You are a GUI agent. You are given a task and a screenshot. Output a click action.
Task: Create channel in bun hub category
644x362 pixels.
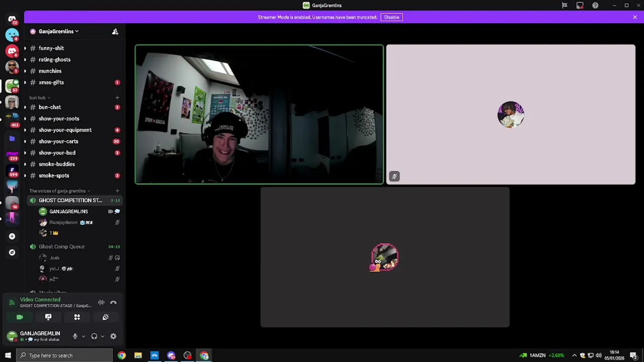[117, 98]
